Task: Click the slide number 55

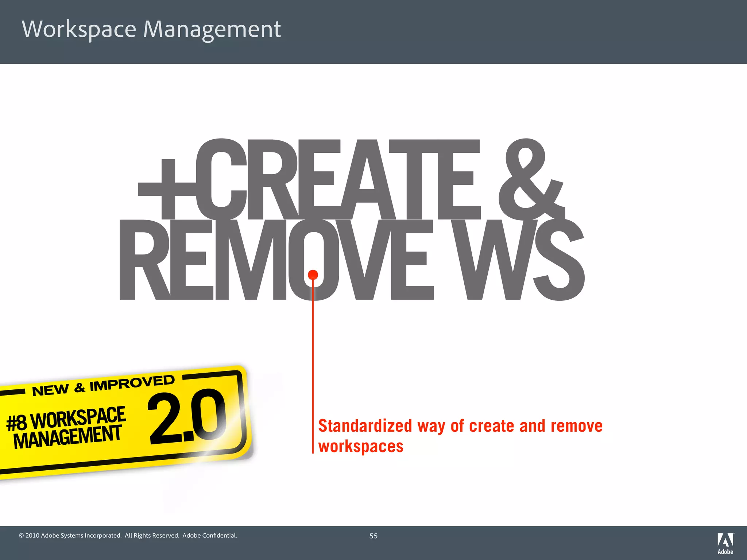Action: (373, 536)
